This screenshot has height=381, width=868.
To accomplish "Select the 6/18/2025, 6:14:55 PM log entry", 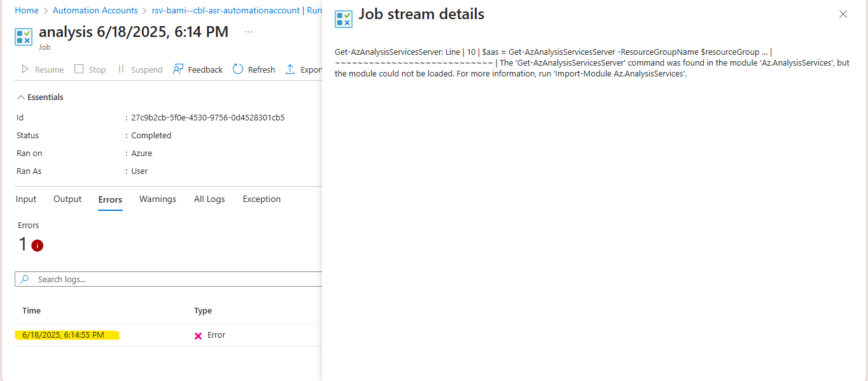I will 63,335.
